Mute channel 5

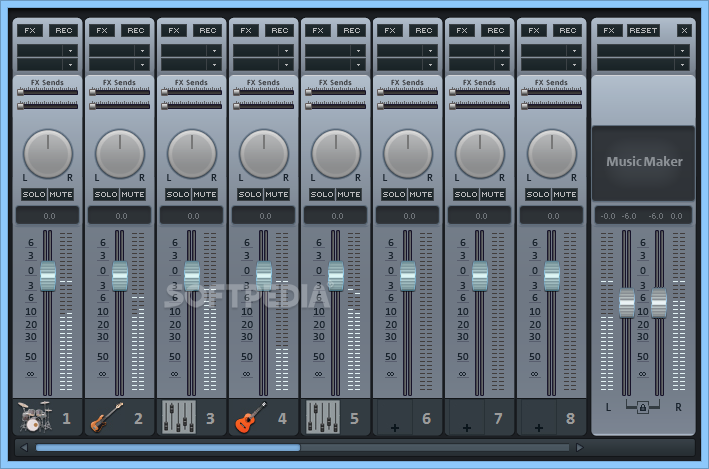point(348,194)
